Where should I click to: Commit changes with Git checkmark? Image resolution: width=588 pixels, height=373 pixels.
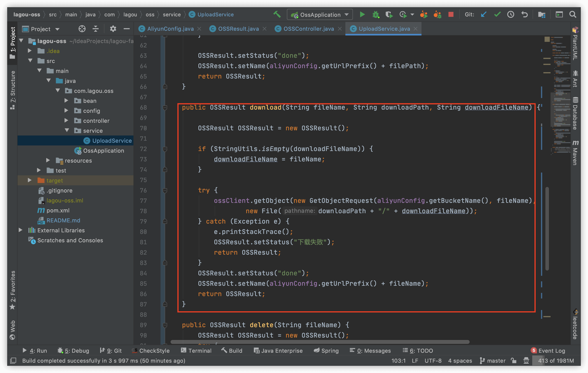pyautogui.click(x=497, y=14)
